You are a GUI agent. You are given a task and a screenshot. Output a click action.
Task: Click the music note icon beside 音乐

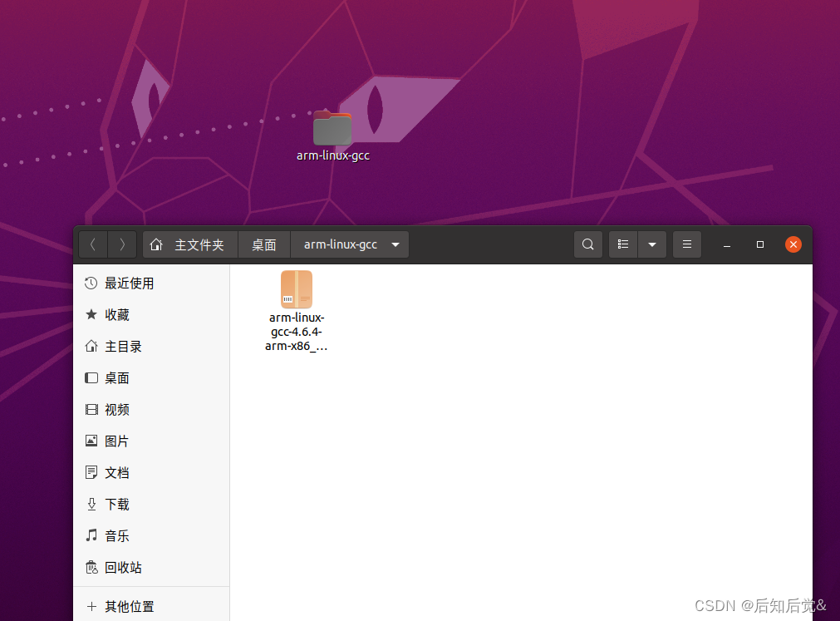pos(91,535)
